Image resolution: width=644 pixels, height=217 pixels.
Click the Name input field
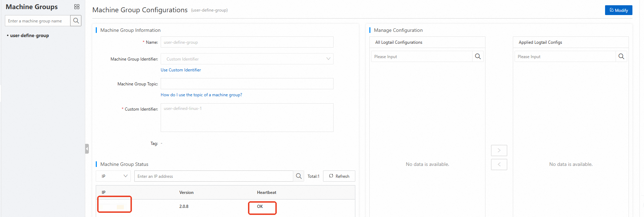(247, 42)
